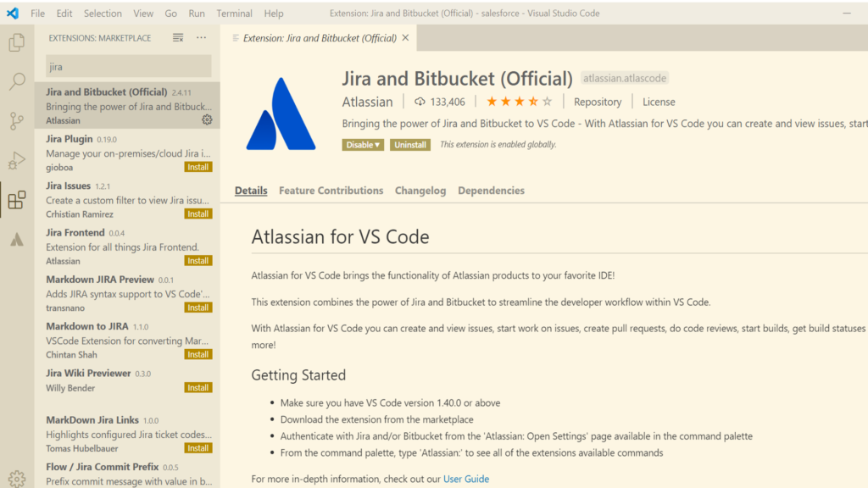Select the Extension: Jira and Bitbucket editor tab
The image size is (868, 488).
pos(320,37)
